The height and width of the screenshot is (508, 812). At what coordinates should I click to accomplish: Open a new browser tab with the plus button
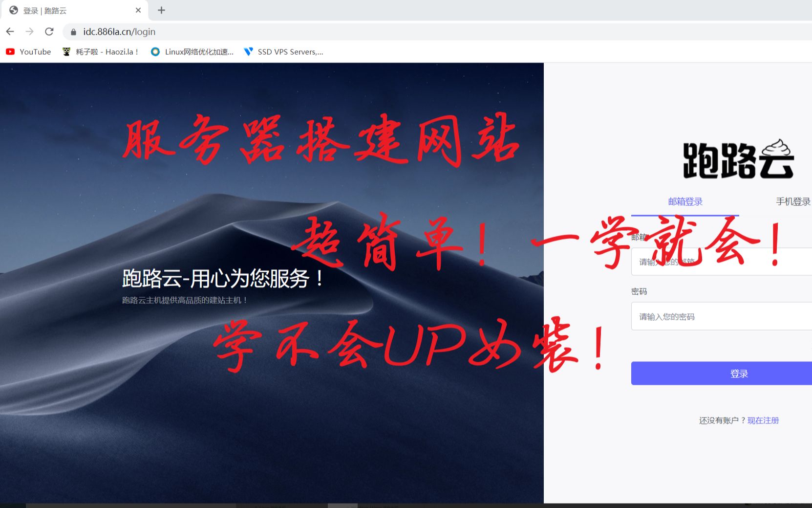[x=161, y=10]
